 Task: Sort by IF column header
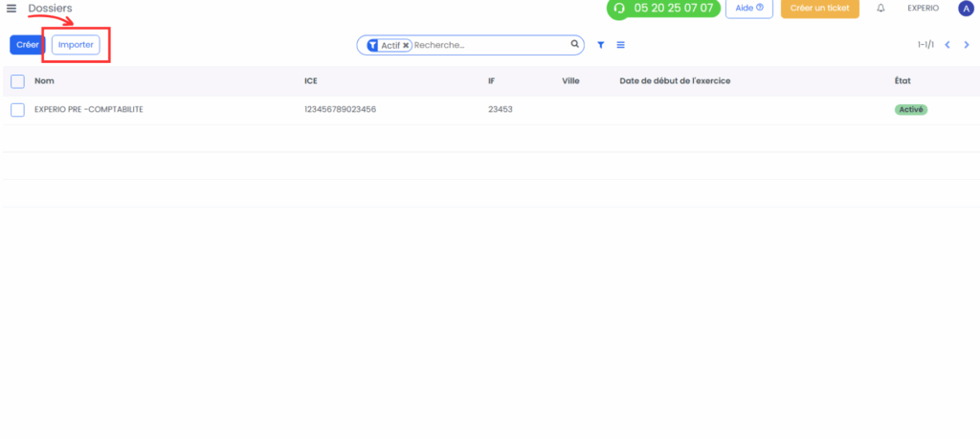pyautogui.click(x=491, y=81)
